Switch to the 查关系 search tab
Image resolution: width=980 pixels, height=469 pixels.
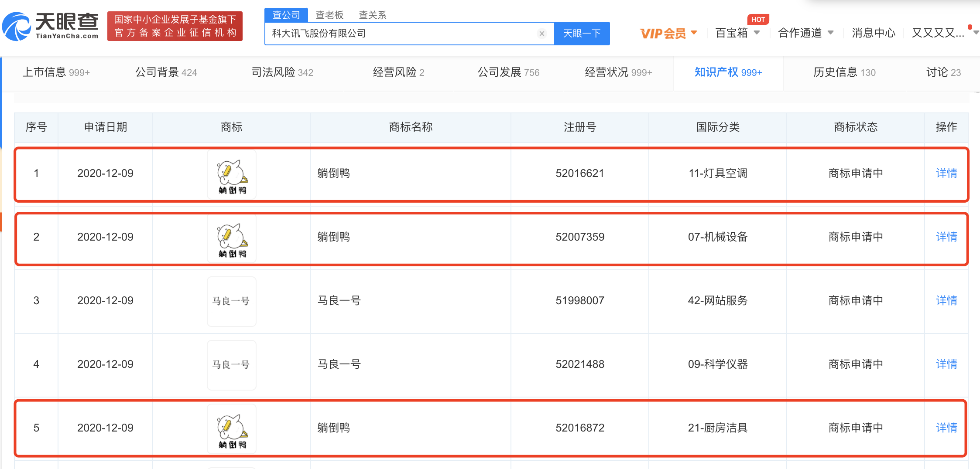(x=372, y=15)
